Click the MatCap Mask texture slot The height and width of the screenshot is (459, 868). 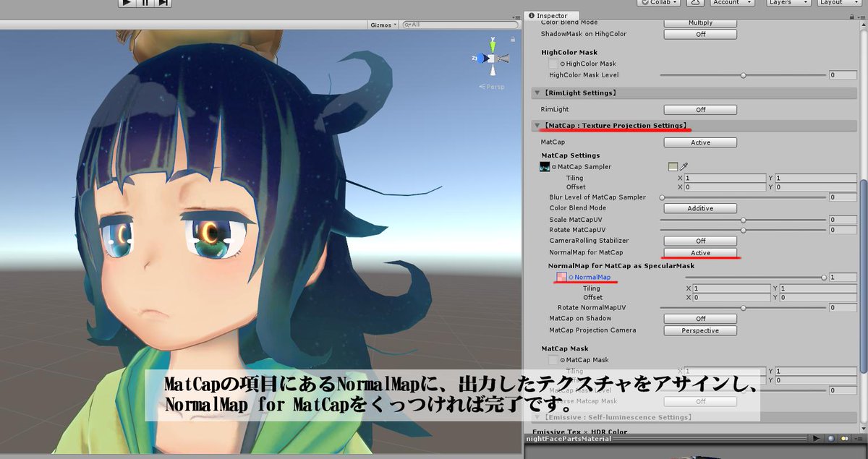553,359
